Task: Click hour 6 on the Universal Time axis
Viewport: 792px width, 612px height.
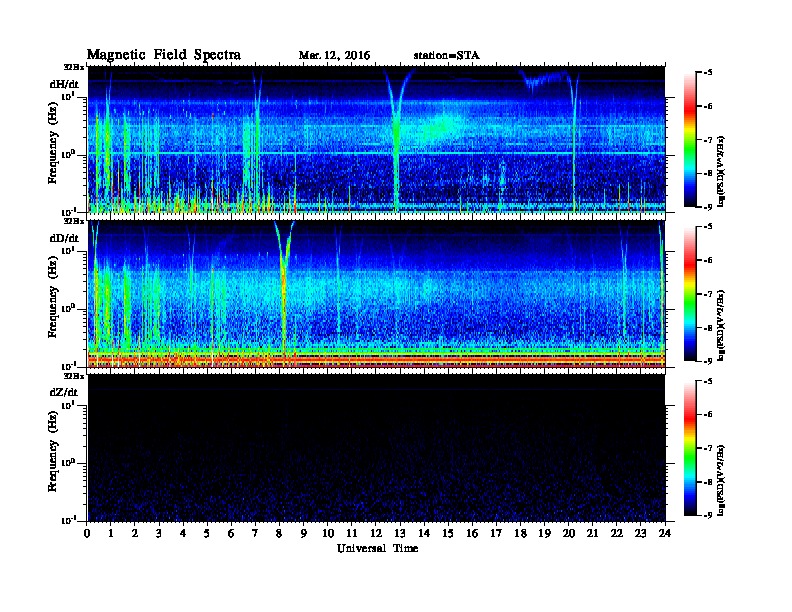Action: click(x=231, y=533)
